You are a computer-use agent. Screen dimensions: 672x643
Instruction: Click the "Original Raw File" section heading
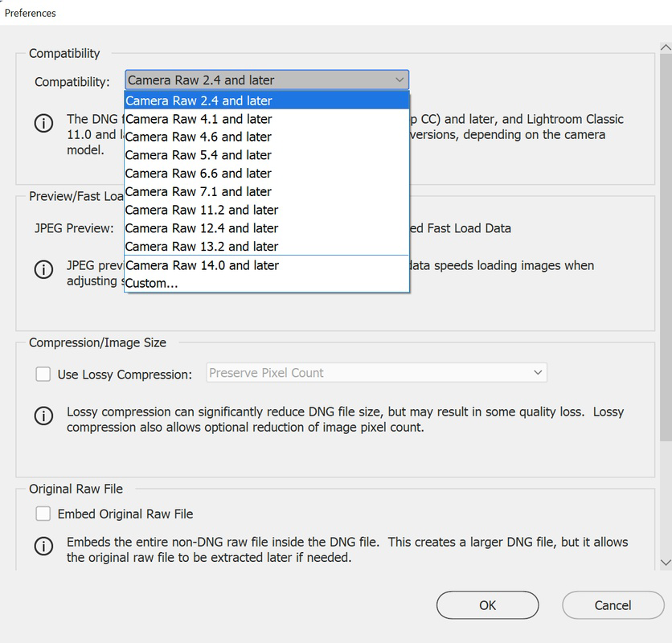tap(76, 489)
